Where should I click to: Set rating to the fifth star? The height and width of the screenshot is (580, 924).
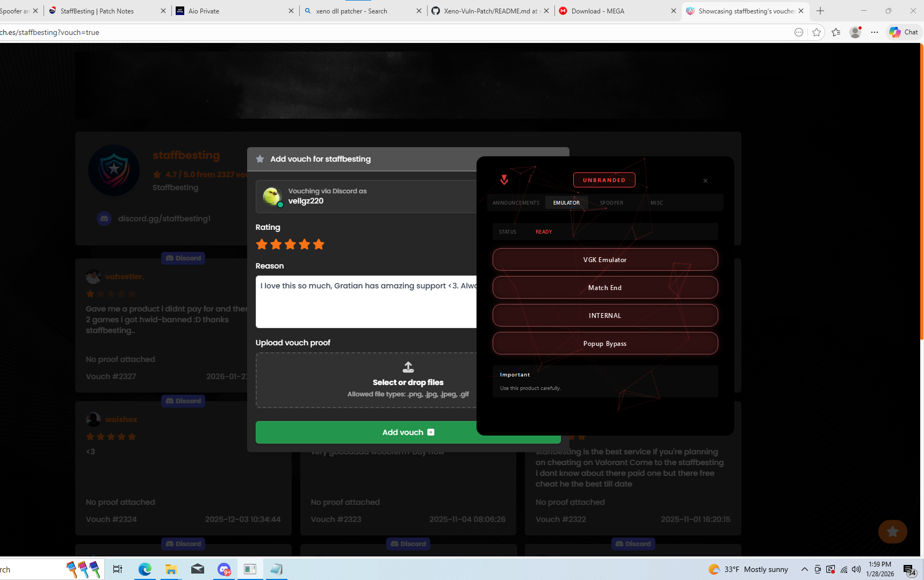point(319,244)
